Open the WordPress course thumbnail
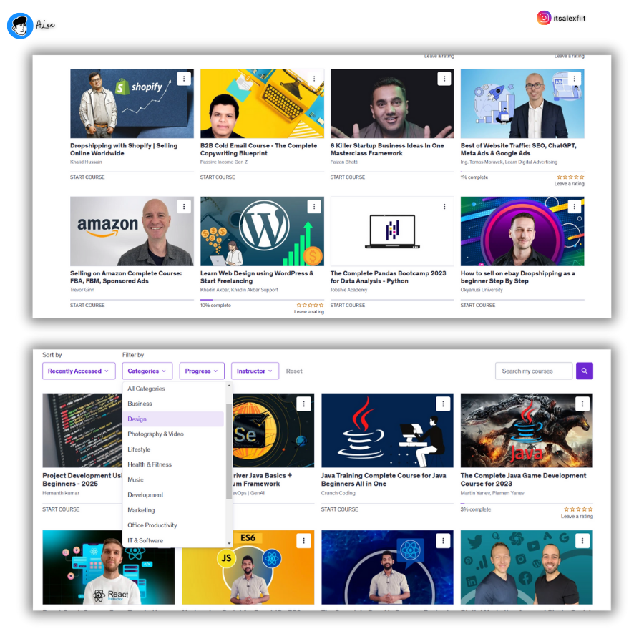This screenshot has width=644, height=644. point(262,231)
